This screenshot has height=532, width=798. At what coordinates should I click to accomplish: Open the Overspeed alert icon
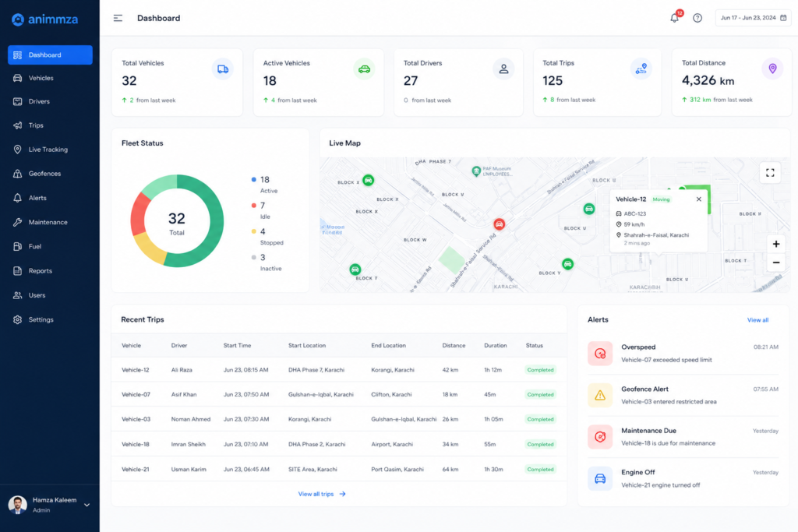click(600, 354)
